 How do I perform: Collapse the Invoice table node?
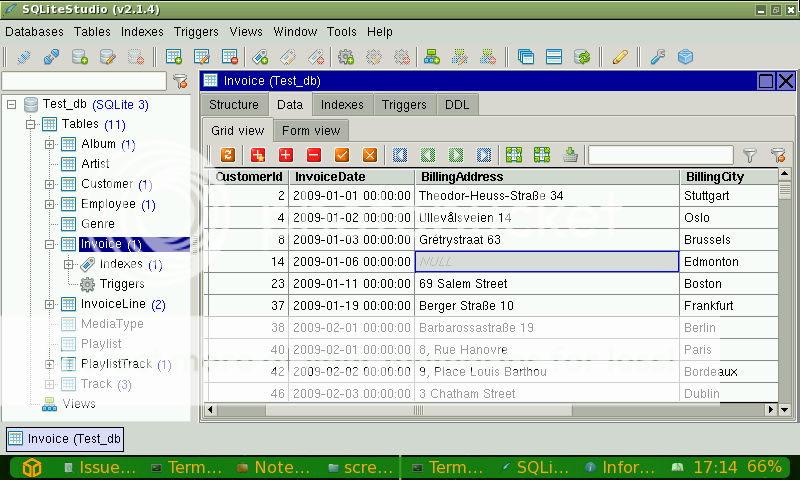tap(50, 244)
